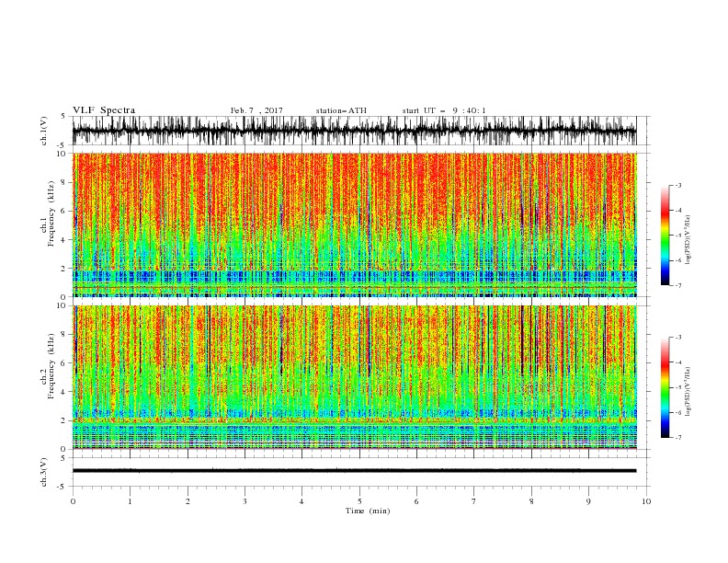Select the "Time (min)" x-axis label
This screenshot has height=563, width=728.
pos(368,511)
